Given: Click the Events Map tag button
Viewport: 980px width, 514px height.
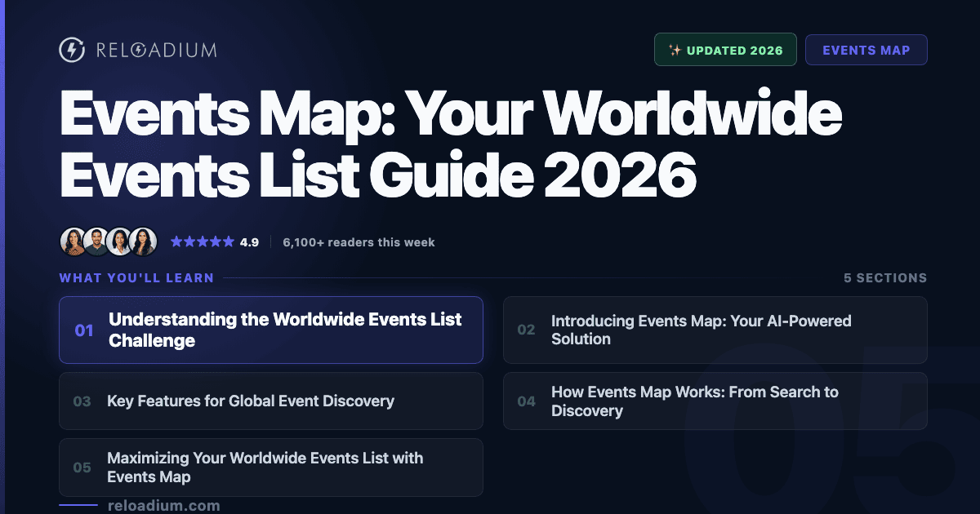Looking at the screenshot, I should 866,50.
